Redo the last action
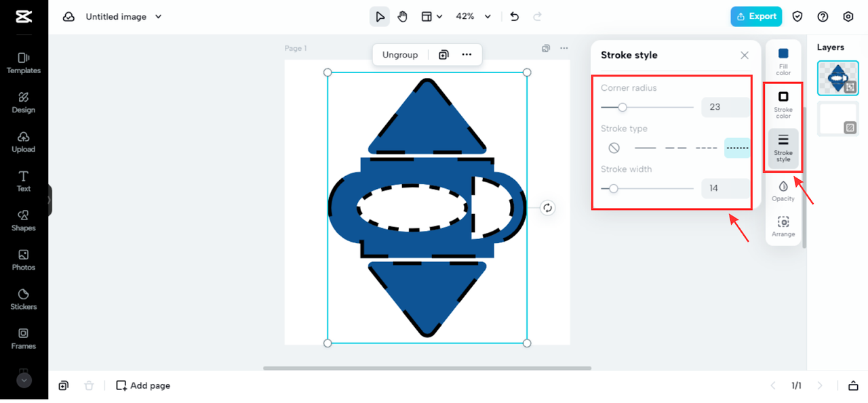This screenshot has width=868, height=403. [x=538, y=17]
